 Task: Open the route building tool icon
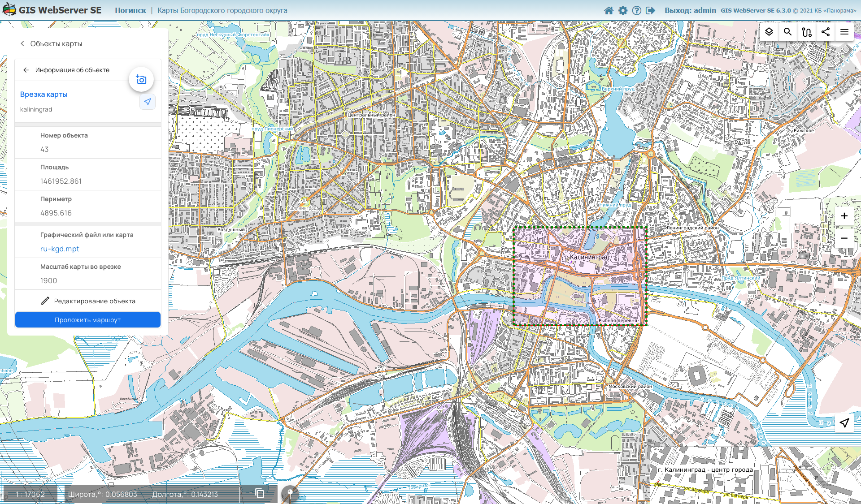807,32
